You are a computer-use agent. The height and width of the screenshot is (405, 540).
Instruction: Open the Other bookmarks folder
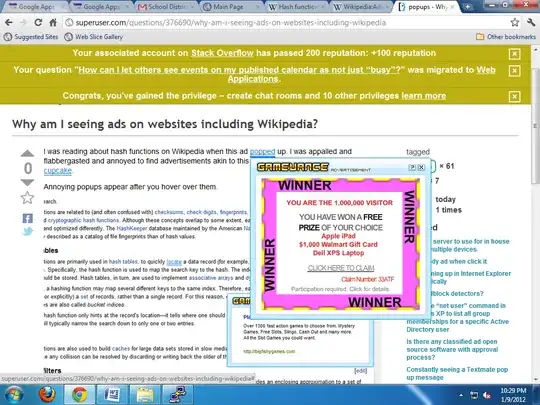(x=506, y=37)
